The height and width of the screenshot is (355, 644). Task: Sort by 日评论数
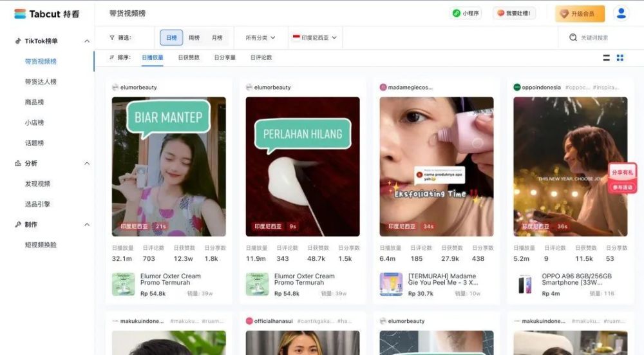261,57
